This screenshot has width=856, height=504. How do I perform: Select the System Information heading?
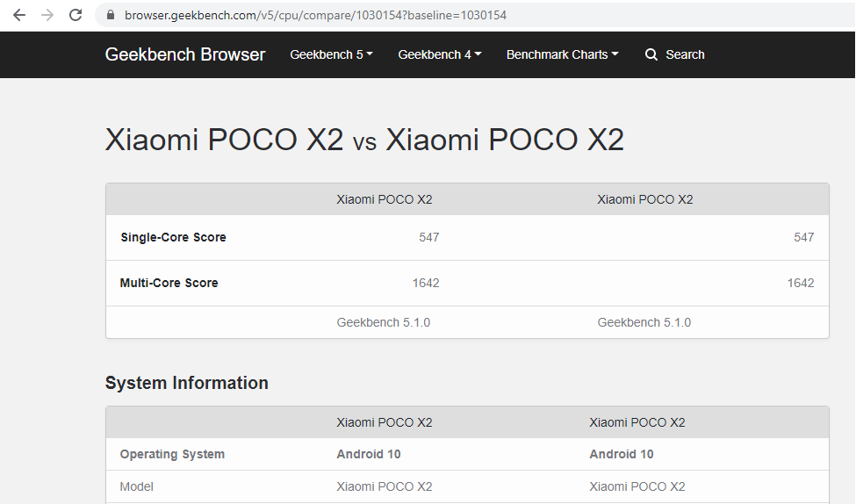coord(186,383)
